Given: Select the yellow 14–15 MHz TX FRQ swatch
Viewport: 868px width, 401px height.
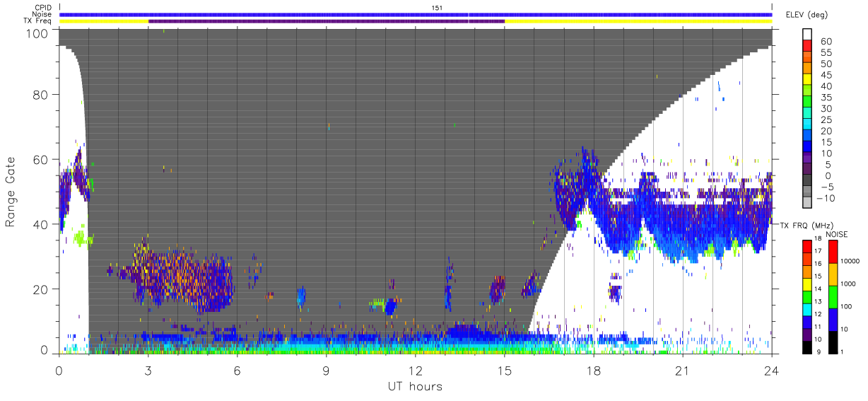Looking at the screenshot, I should coord(807,284).
